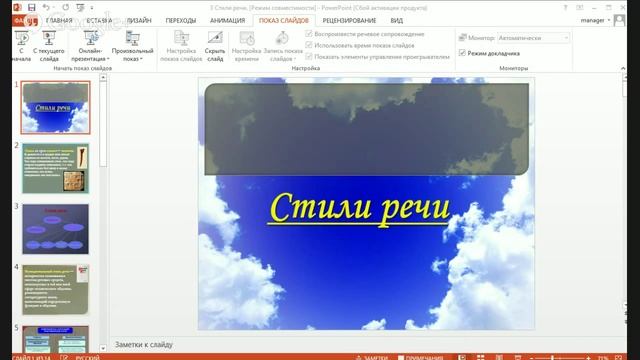Click the zoom percentage value
This screenshot has height=360, width=640.
603,358
